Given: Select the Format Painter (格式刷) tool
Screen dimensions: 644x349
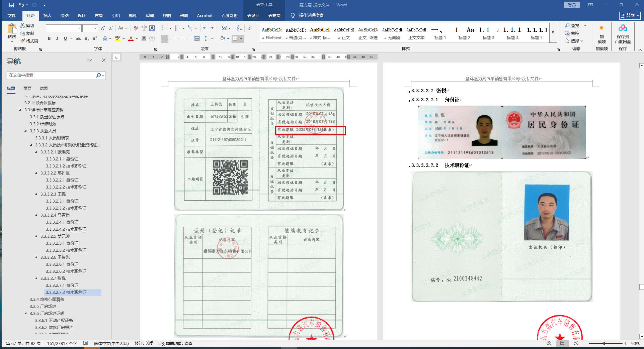Looking at the screenshot, I should pyautogui.click(x=29, y=41).
